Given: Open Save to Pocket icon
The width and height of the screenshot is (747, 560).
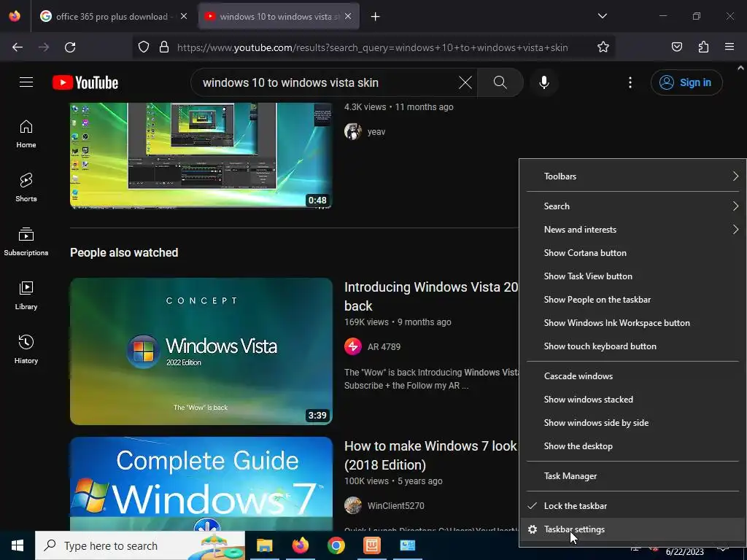Looking at the screenshot, I should tap(676, 47).
